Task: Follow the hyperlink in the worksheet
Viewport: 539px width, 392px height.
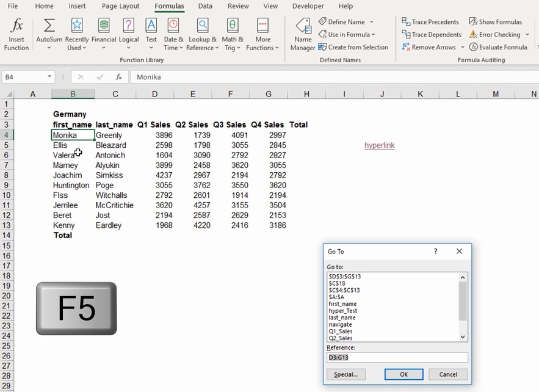Action: [379, 146]
